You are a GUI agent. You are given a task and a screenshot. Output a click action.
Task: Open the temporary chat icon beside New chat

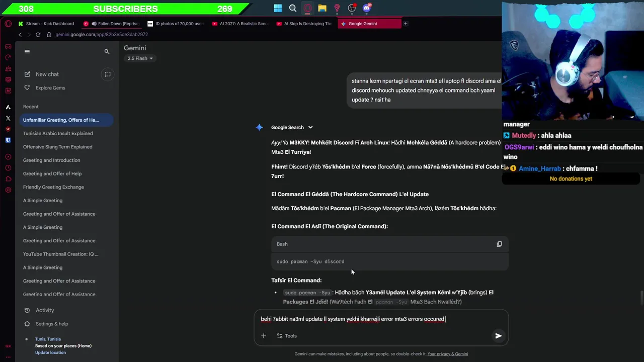click(107, 74)
